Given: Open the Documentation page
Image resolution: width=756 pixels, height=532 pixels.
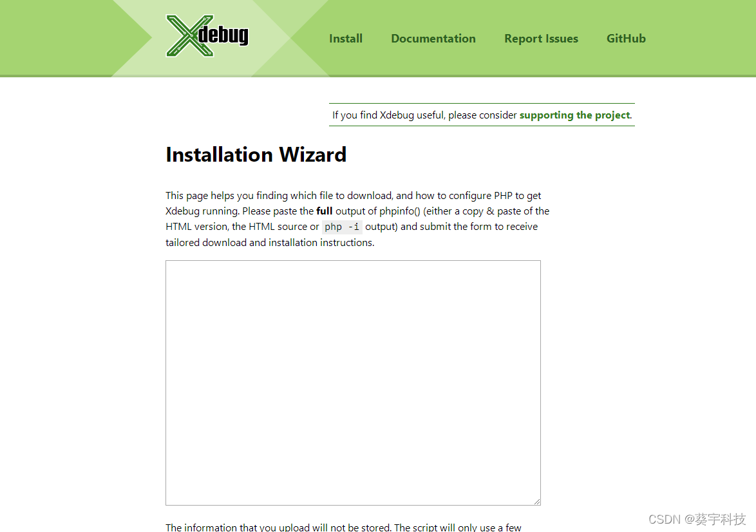Looking at the screenshot, I should tap(433, 39).
